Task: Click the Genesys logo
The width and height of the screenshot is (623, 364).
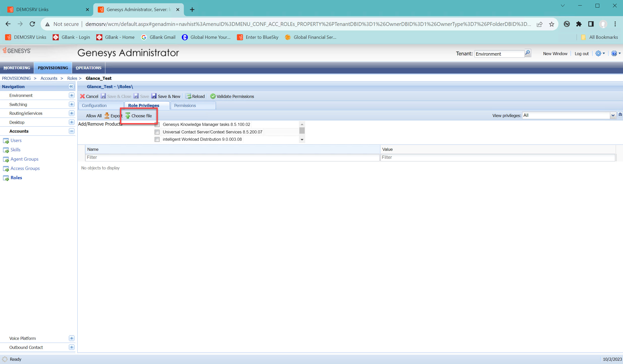Action: pos(17,51)
